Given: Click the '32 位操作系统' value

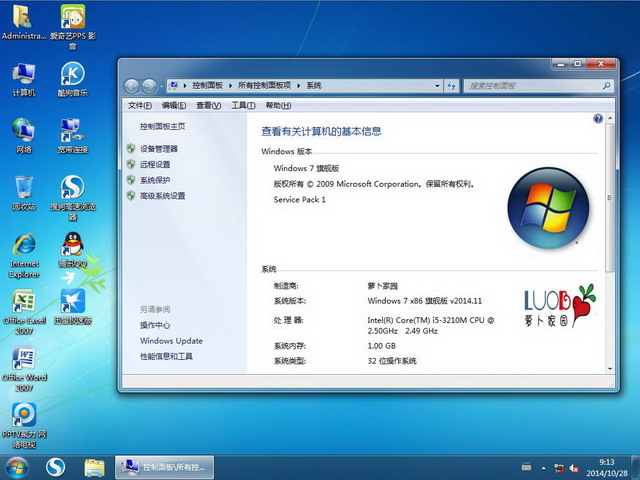Looking at the screenshot, I should 392,361.
